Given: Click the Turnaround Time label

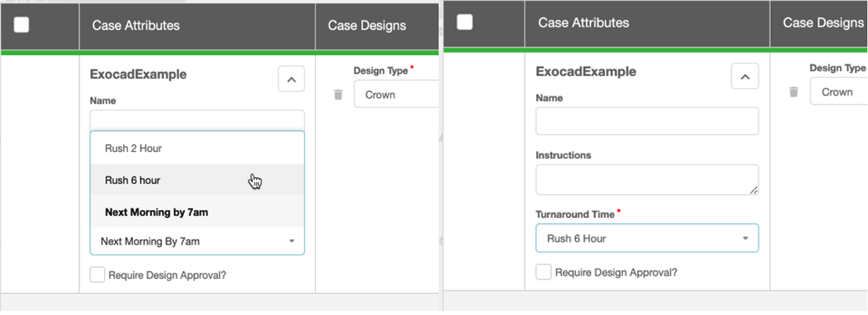Looking at the screenshot, I should tap(575, 215).
